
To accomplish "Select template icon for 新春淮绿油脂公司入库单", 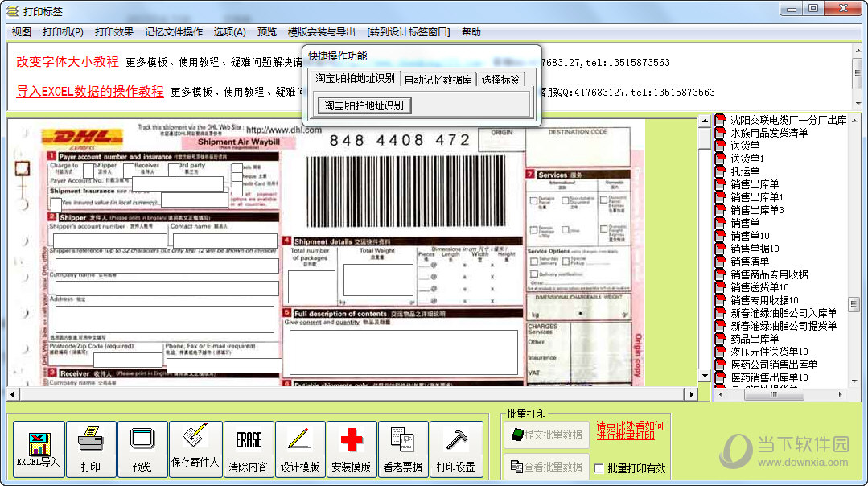I will pyautogui.click(x=721, y=313).
